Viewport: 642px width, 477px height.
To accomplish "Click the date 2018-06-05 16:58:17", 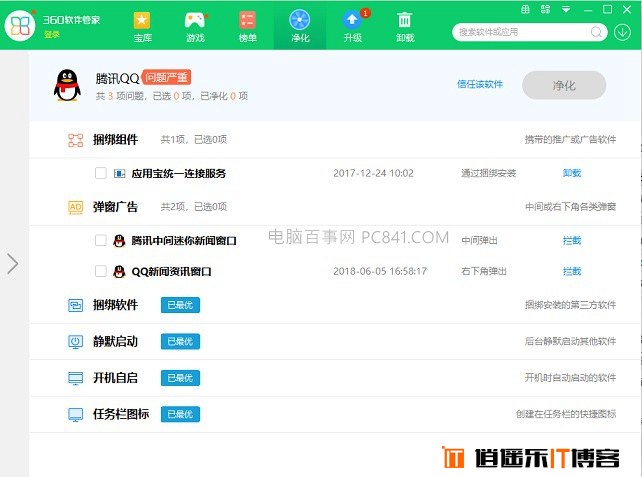I will click(380, 271).
